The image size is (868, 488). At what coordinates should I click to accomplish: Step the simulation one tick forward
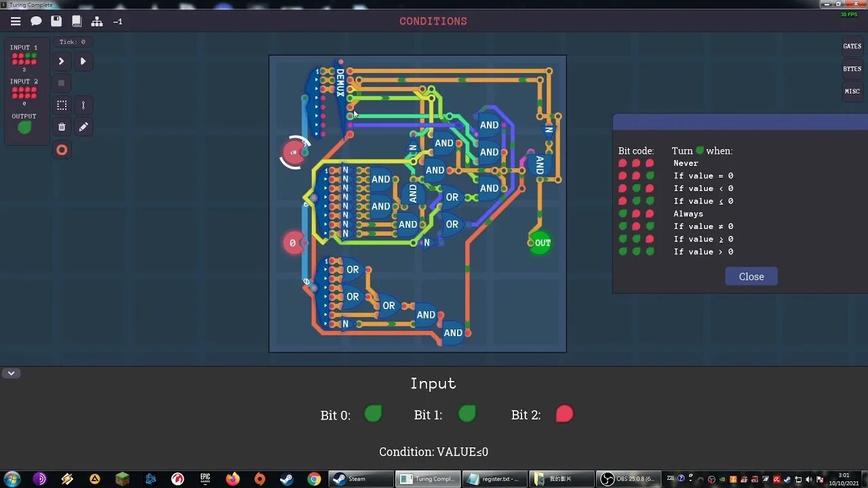(x=61, y=61)
